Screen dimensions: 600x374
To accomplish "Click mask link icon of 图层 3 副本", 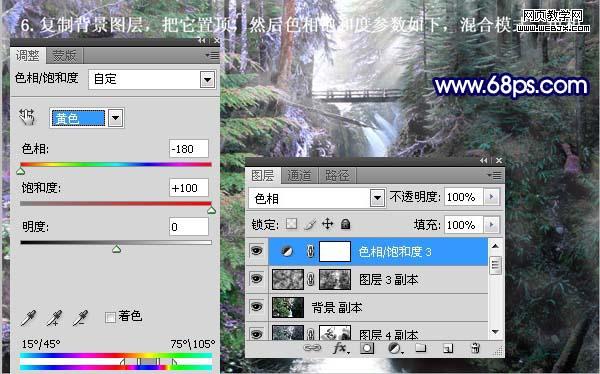I will click(x=311, y=279).
